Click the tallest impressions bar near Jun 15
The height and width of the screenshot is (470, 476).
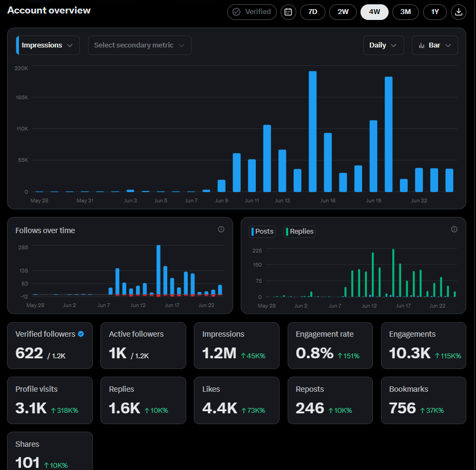pos(312,132)
